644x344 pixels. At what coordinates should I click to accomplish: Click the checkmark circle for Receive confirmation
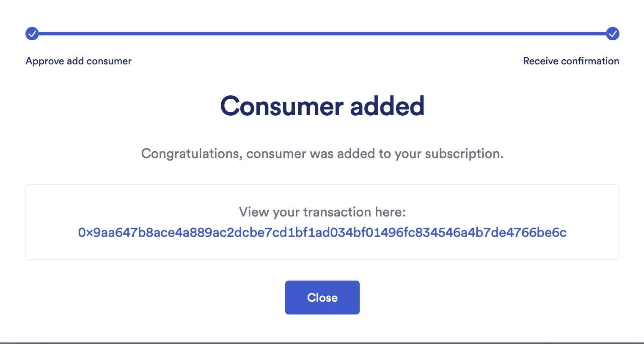pos(612,33)
